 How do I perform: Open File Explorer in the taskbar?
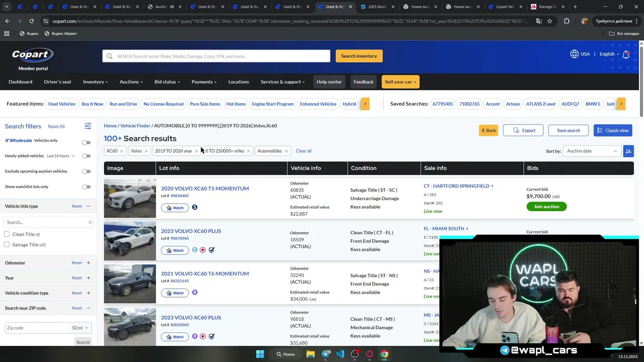[310, 354]
